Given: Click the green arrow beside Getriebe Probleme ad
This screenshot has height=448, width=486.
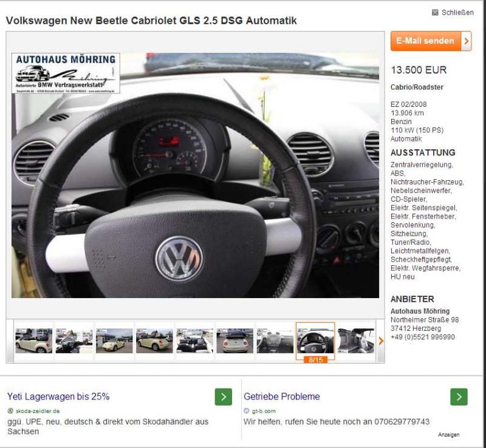Looking at the screenshot, I should tap(459, 397).
